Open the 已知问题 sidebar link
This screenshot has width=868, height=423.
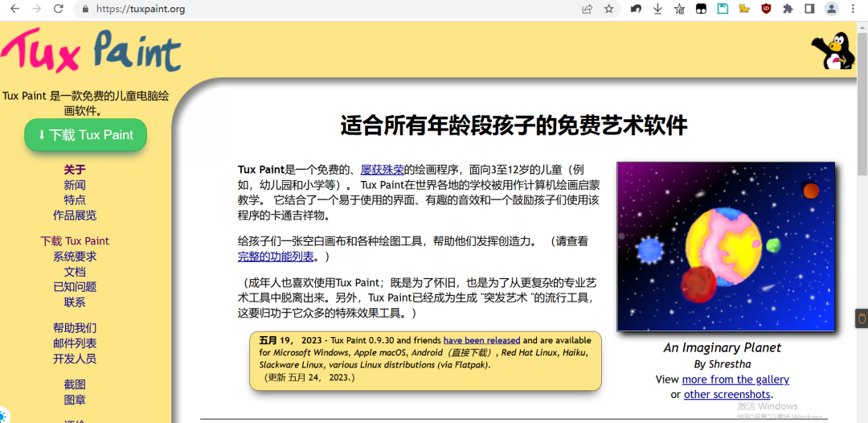tap(75, 287)
